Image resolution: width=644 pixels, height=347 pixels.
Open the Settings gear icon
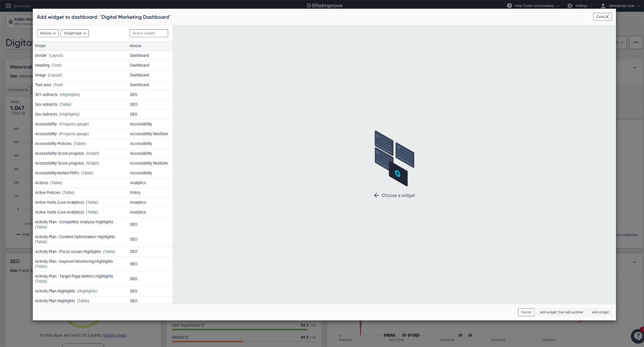tap(570, 6)
